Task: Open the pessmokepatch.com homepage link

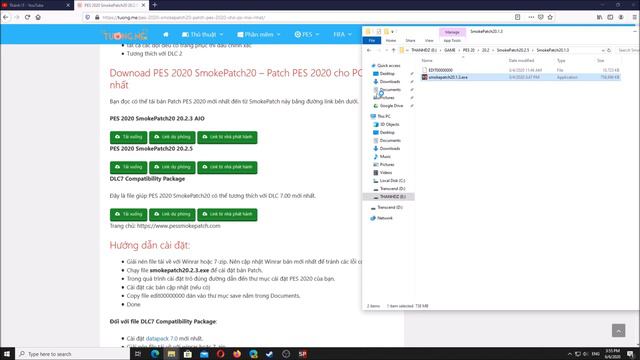Action: click(178, 226)
